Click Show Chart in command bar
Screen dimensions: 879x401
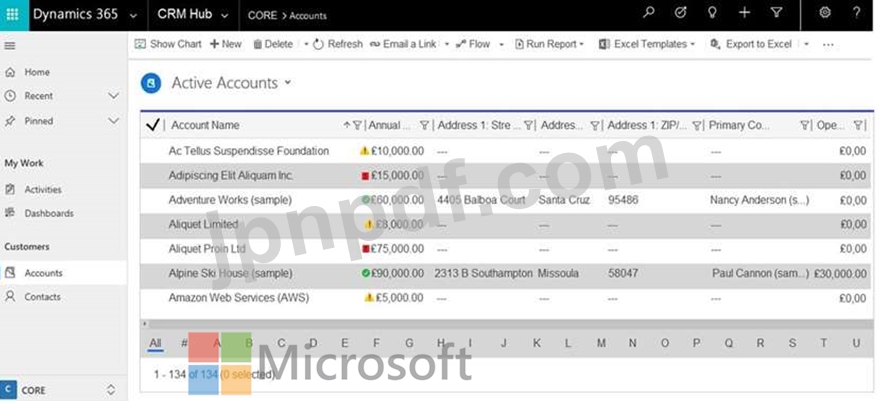pos(168,44)
